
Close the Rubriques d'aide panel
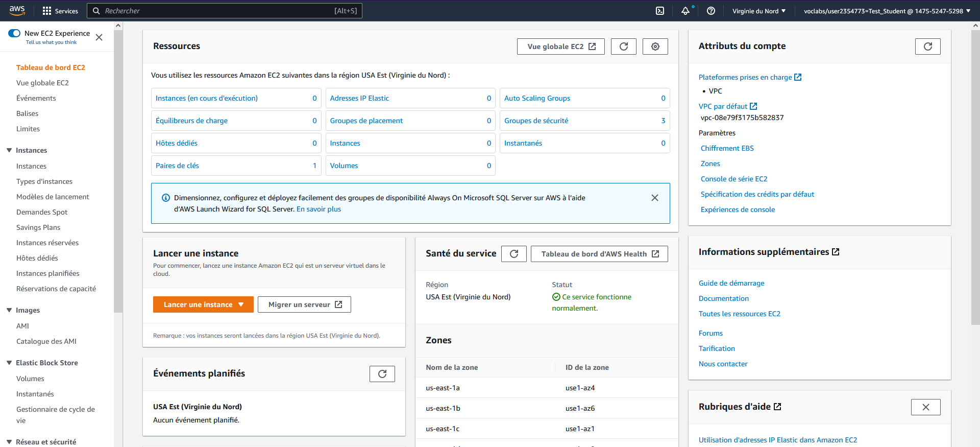click(x=926, y=407)
